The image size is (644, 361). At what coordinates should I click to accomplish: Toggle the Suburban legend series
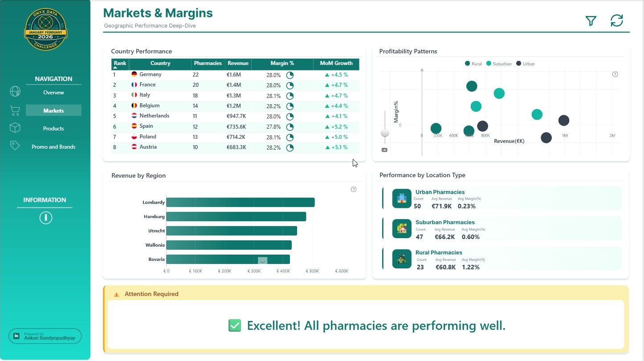coord(499,64)
